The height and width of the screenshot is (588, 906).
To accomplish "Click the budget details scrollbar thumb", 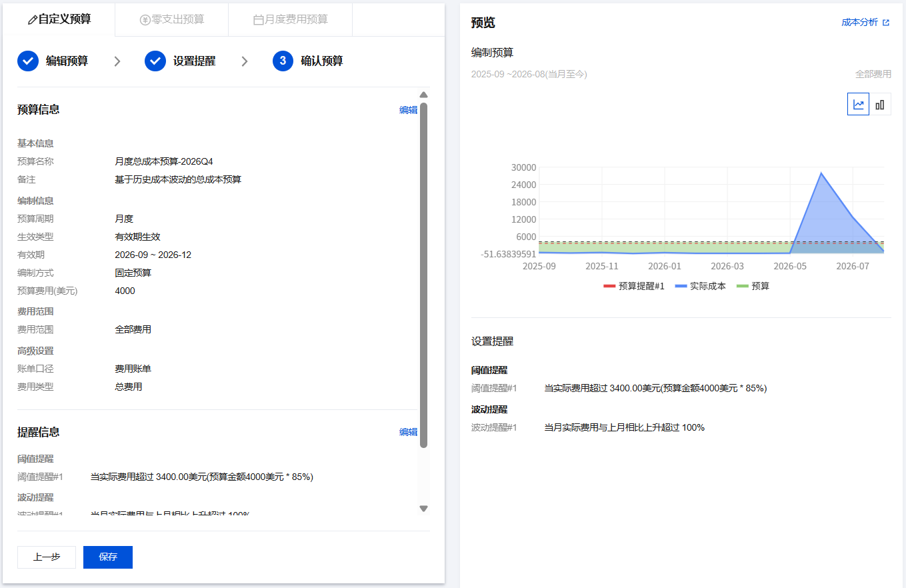I will [423, 275].
